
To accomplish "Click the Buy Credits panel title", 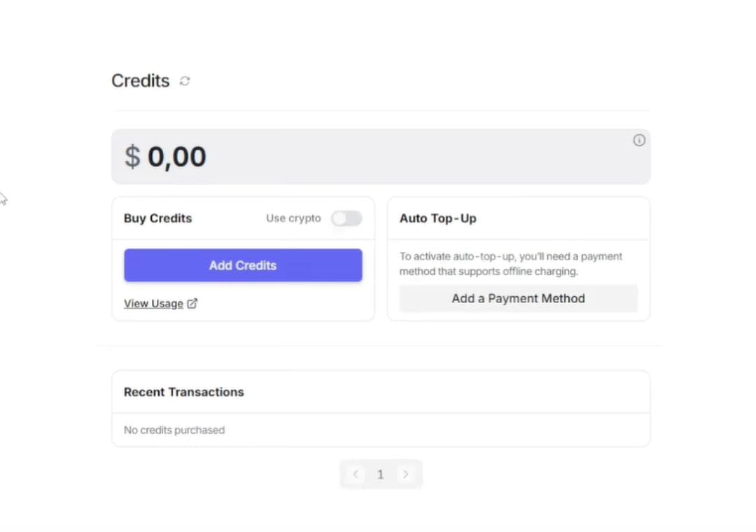I will [157, 218].
